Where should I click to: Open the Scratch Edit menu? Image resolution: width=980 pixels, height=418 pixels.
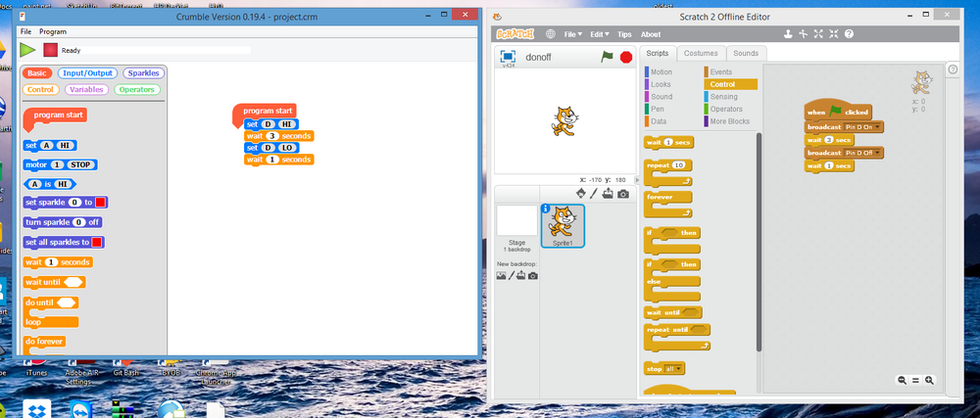(x=600, y=34)
